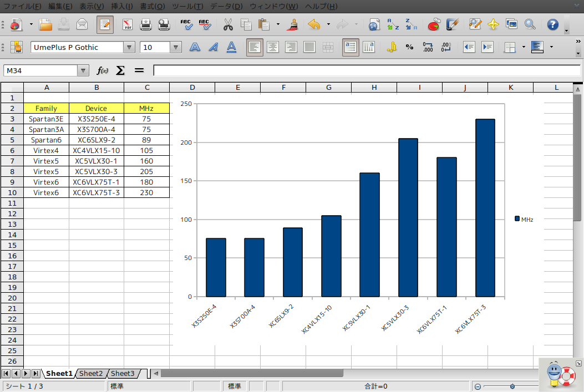
Task: Open the Zoom magnifier
Action: coord(530,25)
